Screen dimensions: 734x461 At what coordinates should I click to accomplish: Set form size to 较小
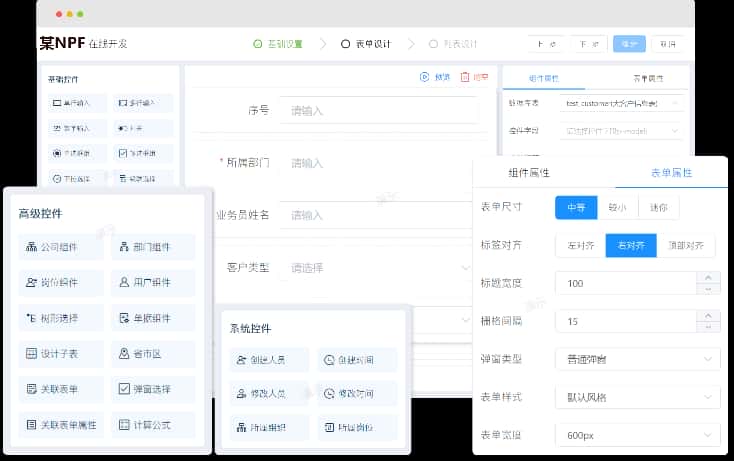[x=617, y=208]
